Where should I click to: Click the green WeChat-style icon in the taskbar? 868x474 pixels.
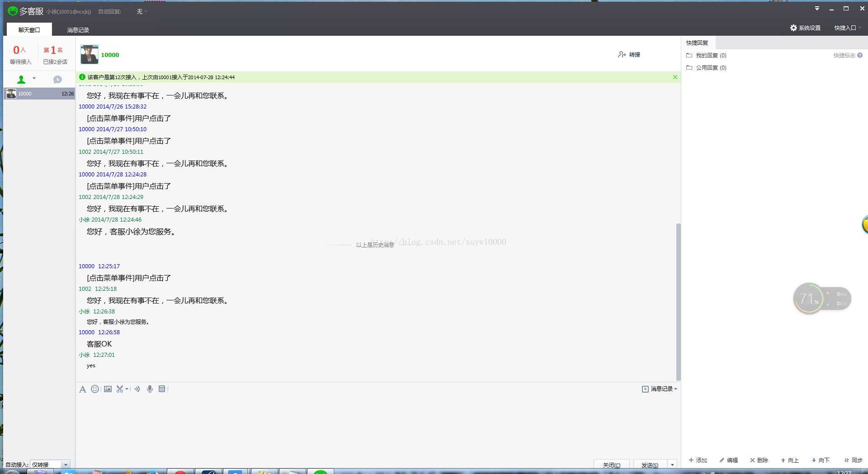(321, 472)
